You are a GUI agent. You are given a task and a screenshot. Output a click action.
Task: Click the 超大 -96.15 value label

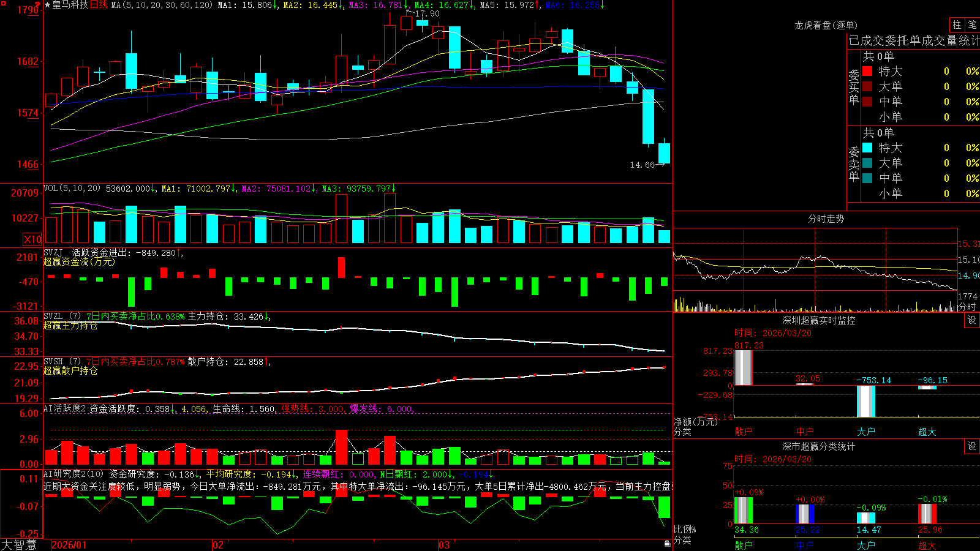[x=932, y=380]
